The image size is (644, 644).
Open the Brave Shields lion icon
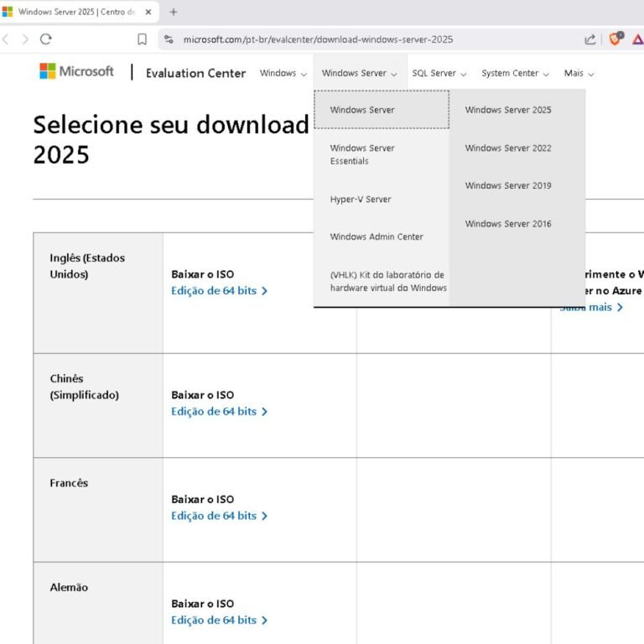click(615, 39)
